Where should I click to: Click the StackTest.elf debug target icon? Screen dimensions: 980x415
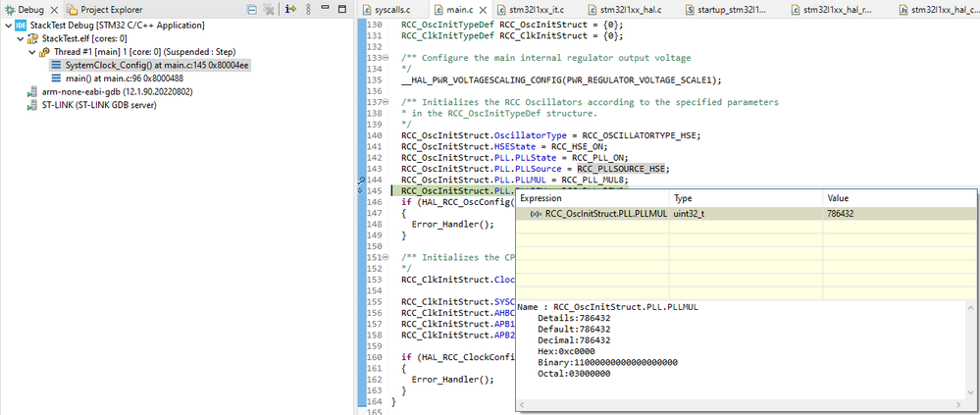pos(31,38)
